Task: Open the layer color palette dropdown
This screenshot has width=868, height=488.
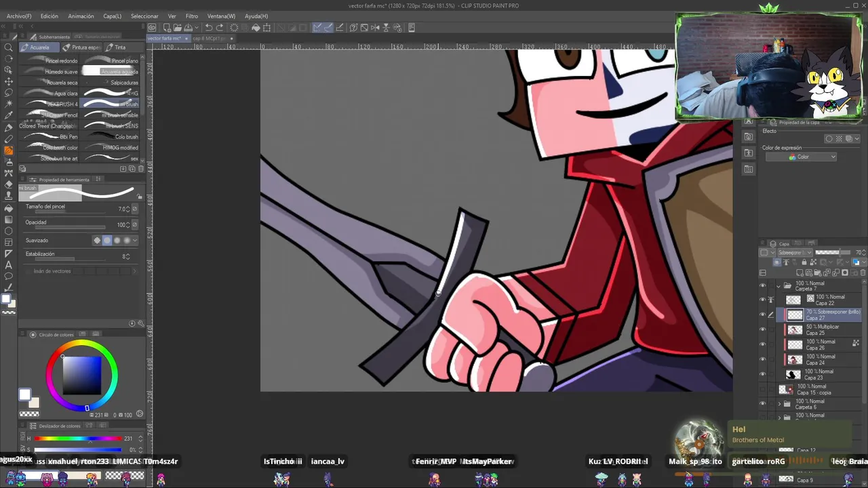Action: (858, 262)
